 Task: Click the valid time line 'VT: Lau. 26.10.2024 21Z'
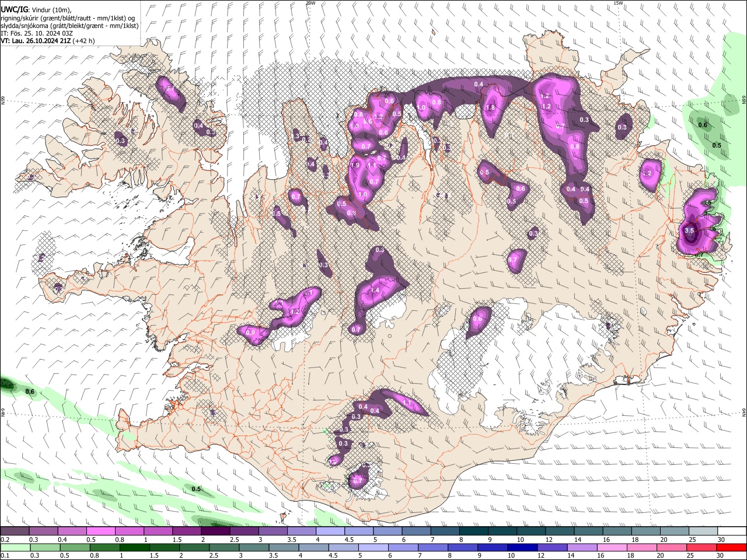36,41
